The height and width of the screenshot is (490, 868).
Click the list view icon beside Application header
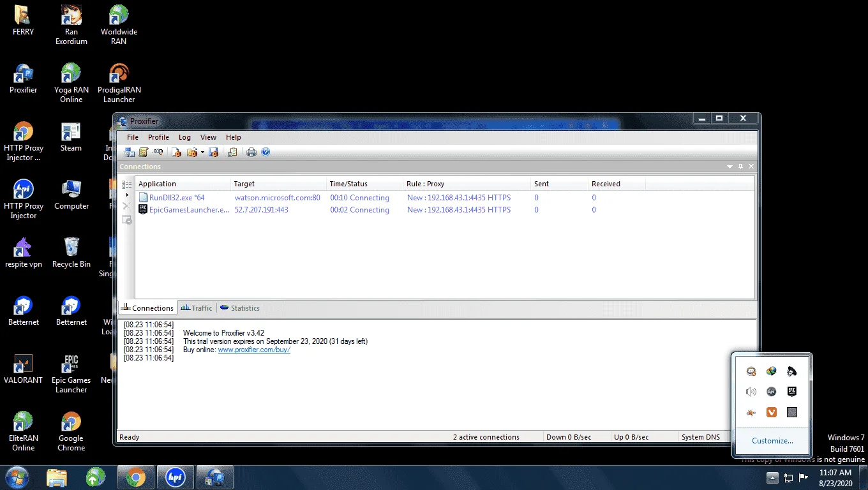tap(127, 184)
